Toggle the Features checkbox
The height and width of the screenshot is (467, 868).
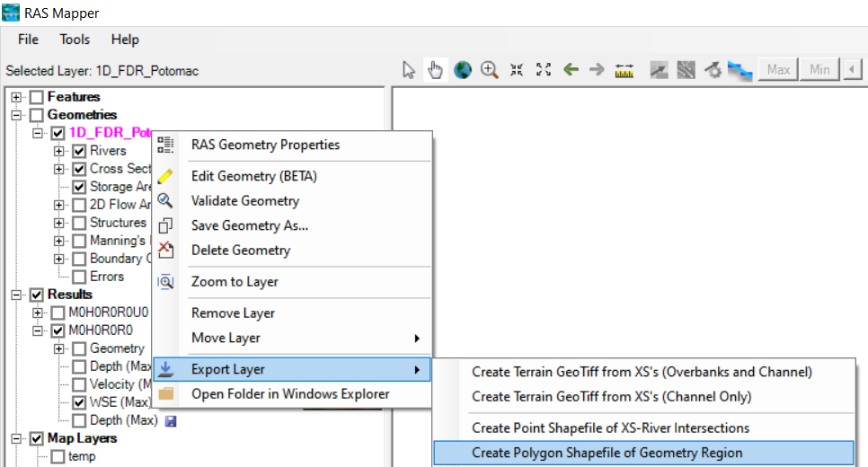[37, 97]
